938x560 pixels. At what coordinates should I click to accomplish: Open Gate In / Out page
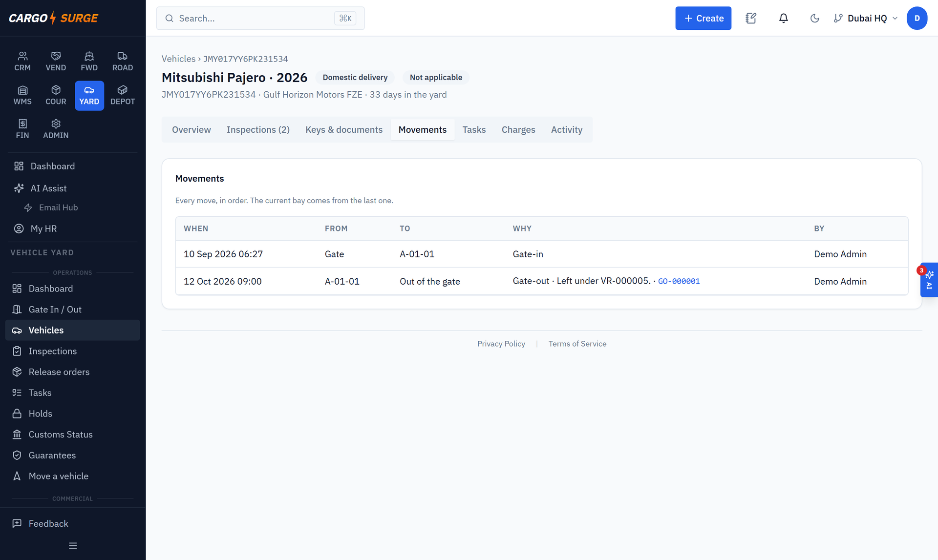click(73, 310)
